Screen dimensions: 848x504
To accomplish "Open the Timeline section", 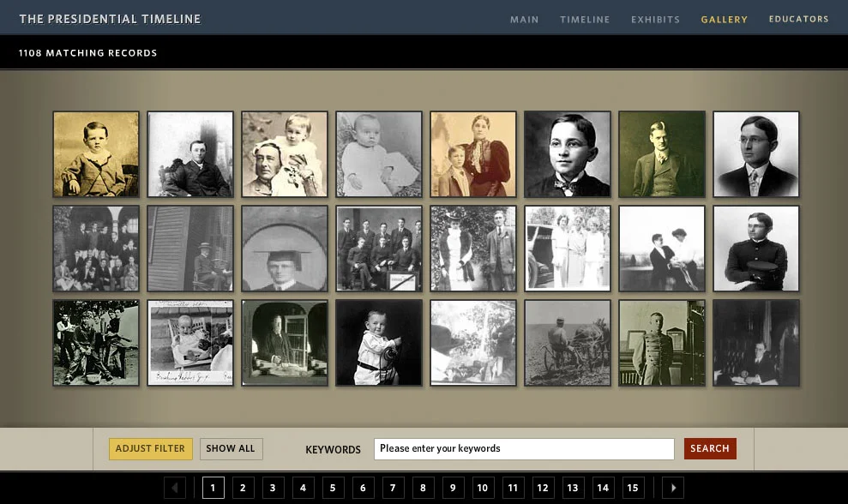I will (x=585, y=19).
